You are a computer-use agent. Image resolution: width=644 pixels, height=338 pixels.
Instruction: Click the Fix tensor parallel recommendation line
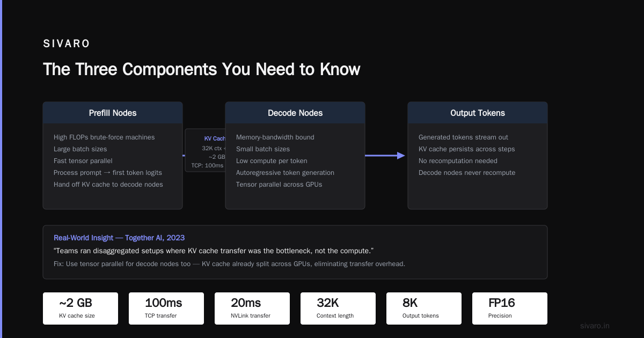[229, 264]
